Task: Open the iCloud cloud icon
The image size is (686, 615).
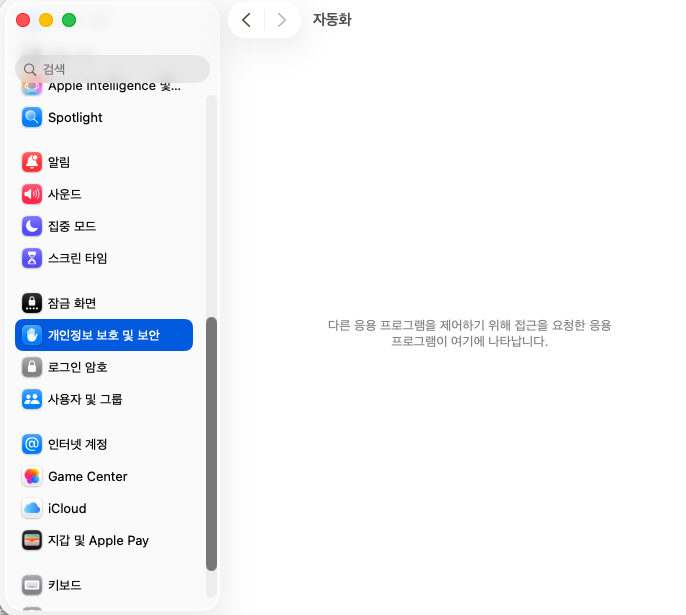Action: (32, 508)
